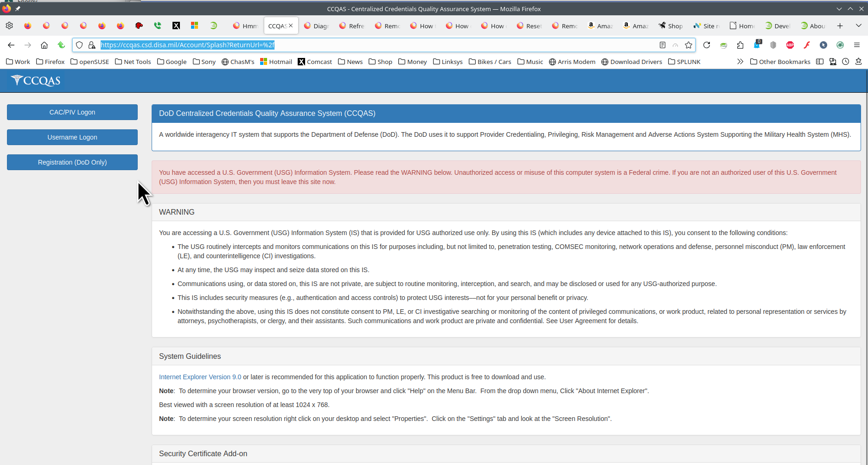Image resolution: width=868 pixels, height=465 pixels.
Task: Select the pinned black X tab
Action: coord(176,25)
